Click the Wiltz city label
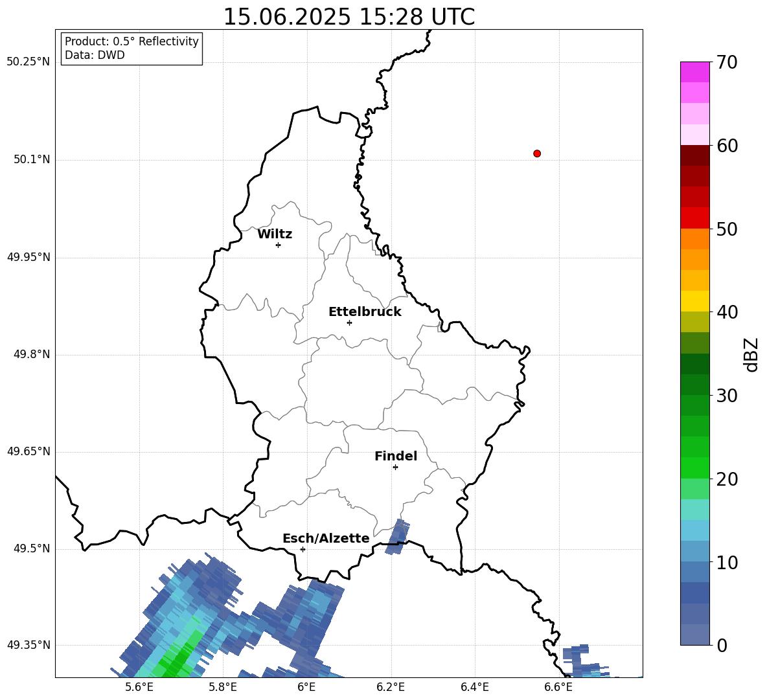The width and height of the screenshot is (767, 700). (x=275, y=234)
